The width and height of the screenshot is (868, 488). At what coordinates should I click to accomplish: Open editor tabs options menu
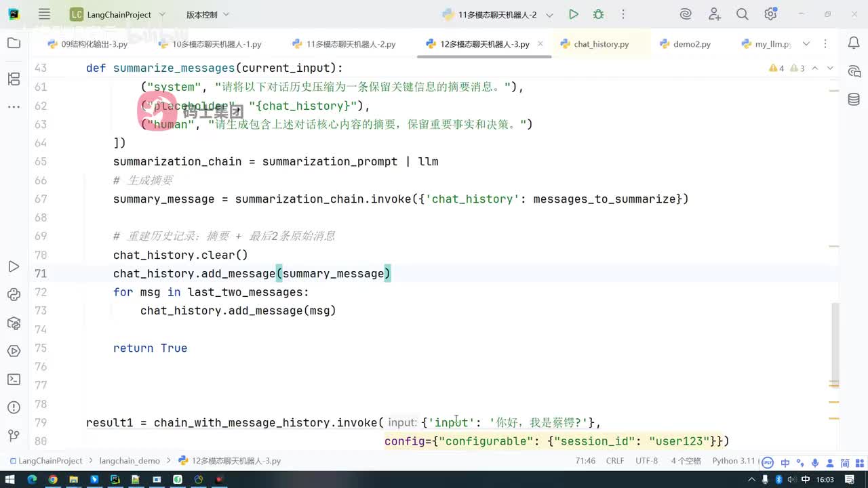click(825, 44)
